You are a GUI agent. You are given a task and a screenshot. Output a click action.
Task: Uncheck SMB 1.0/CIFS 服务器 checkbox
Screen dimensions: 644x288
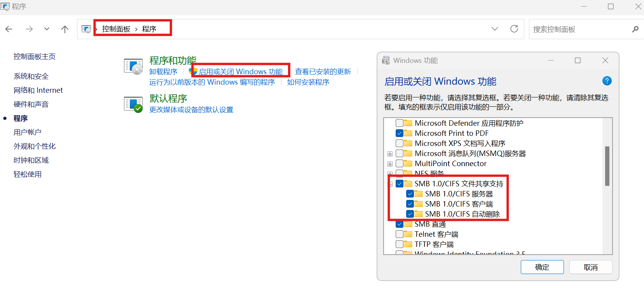[410, 194]
